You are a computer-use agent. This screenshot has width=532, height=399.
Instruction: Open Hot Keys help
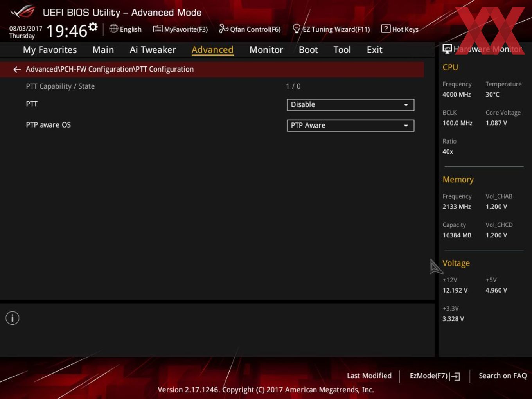pyautogui.click(x=400, y=29)
